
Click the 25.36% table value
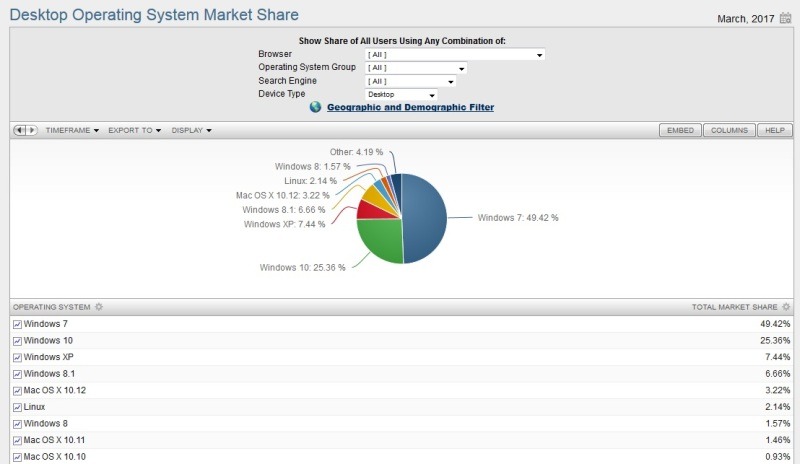click(775, 340)
